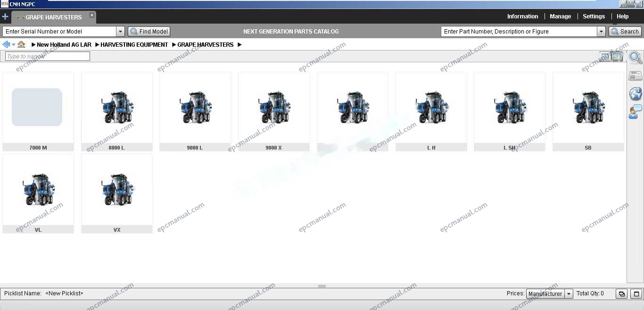Click the picklist panel splitter grip
The image size is (644, 310).
coord(322,286)
